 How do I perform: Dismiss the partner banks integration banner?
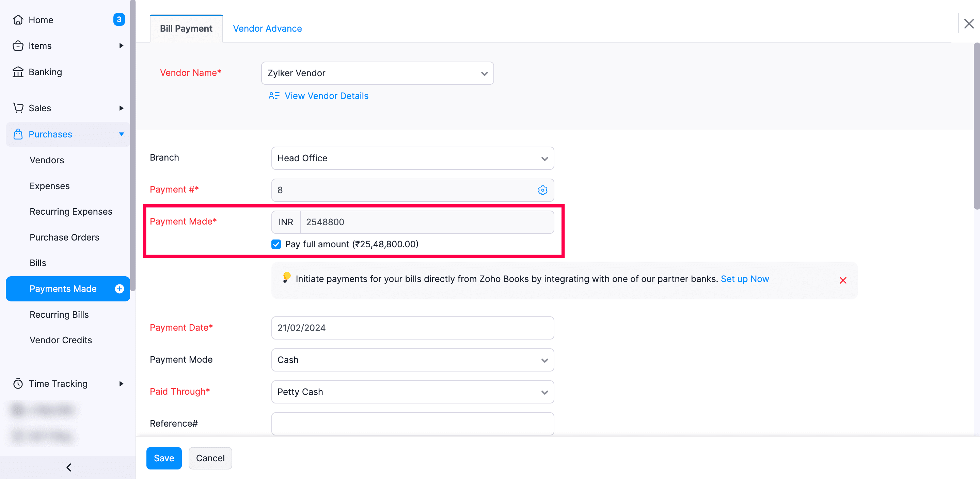(x=843, y=280)
